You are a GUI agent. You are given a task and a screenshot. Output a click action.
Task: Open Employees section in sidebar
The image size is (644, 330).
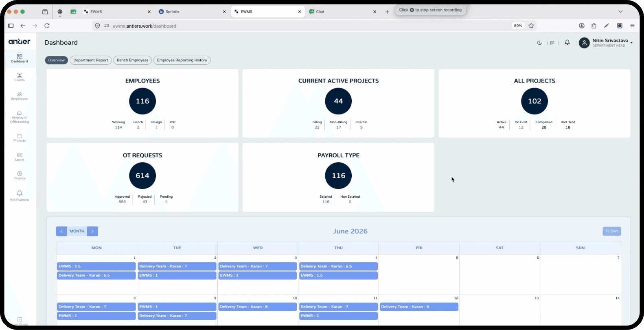[x=20, y=96]
